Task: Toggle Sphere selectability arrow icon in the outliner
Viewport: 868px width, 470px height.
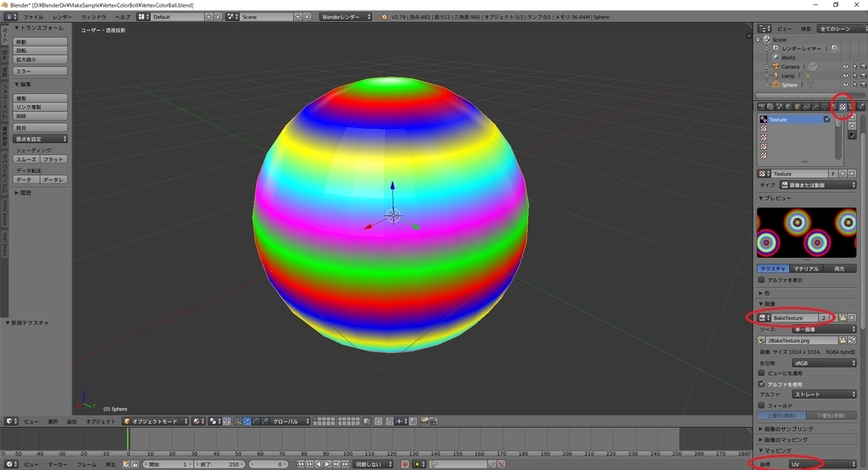Action: (x=854, y=85)
